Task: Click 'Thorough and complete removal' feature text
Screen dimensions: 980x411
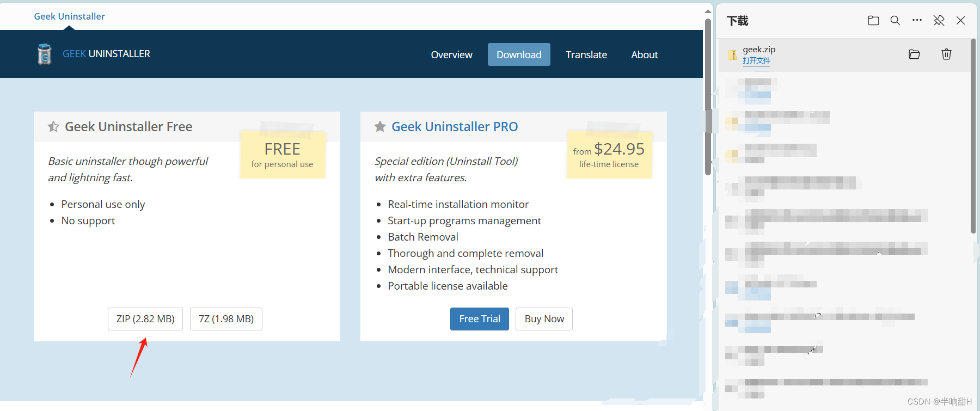Action: (x=465, y=253)
